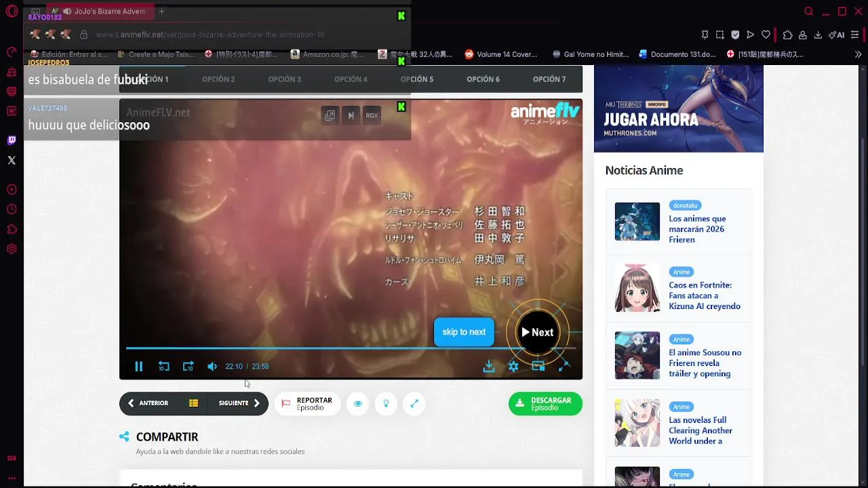Open the JUGAR AHORA MU Thrones ad

[679, 109]
